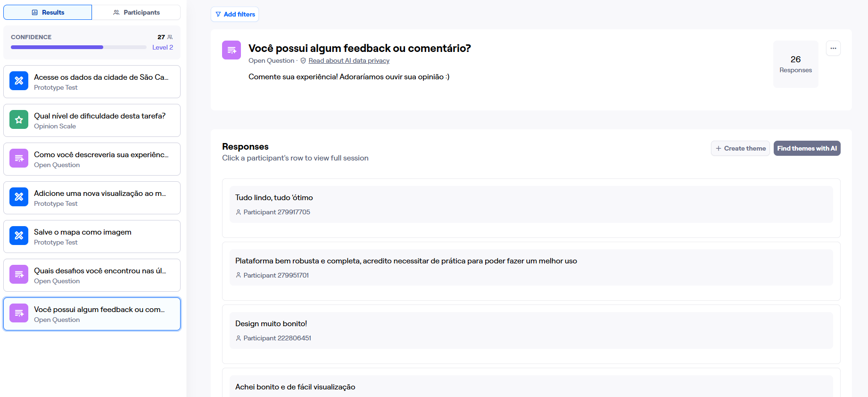
Task: Click Find themes with AI button
Action: point(807,148)
